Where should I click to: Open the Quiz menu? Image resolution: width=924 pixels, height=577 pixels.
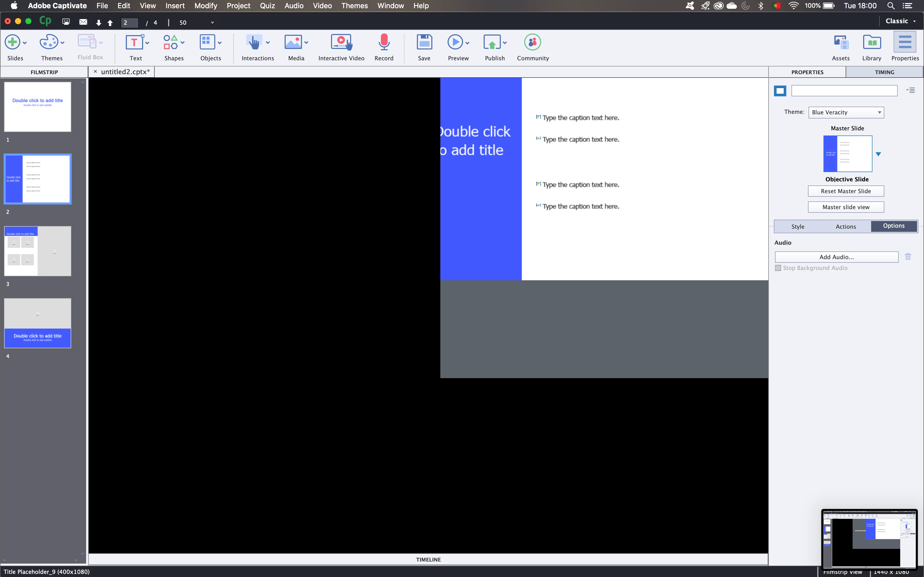tap(267, 6)
